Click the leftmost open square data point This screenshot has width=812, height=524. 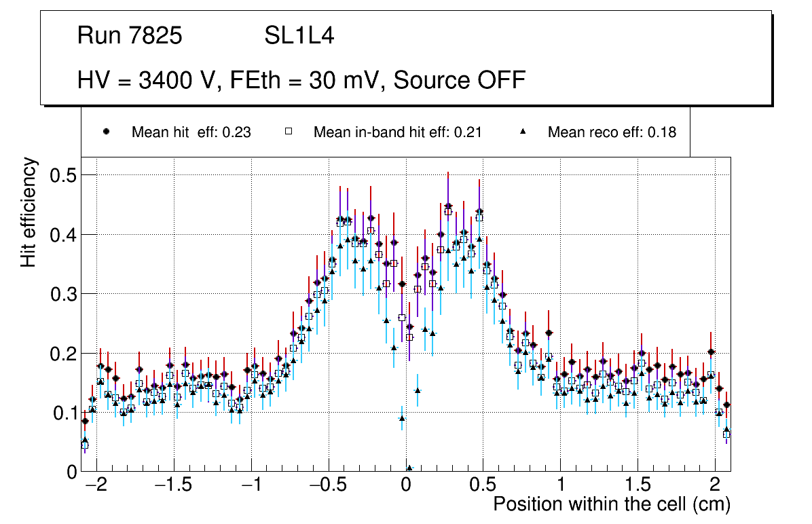[x=85, y=445]
